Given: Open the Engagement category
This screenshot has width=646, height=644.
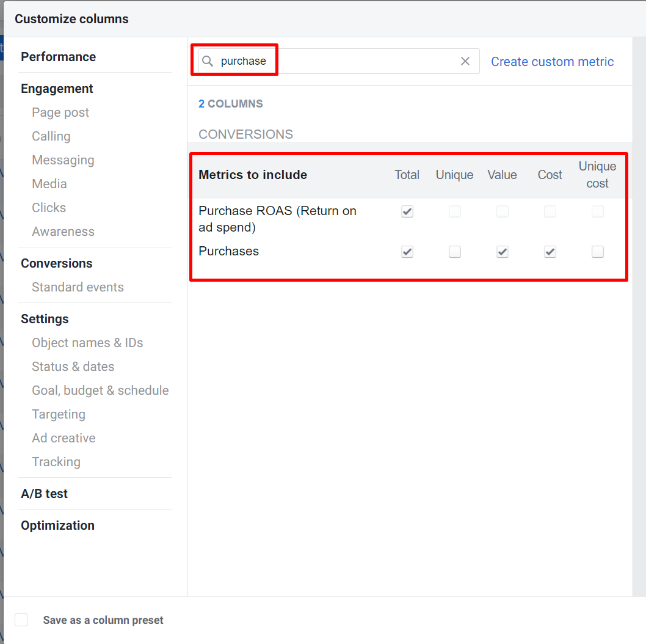Looking at the screenshot, I should [57, 89].
